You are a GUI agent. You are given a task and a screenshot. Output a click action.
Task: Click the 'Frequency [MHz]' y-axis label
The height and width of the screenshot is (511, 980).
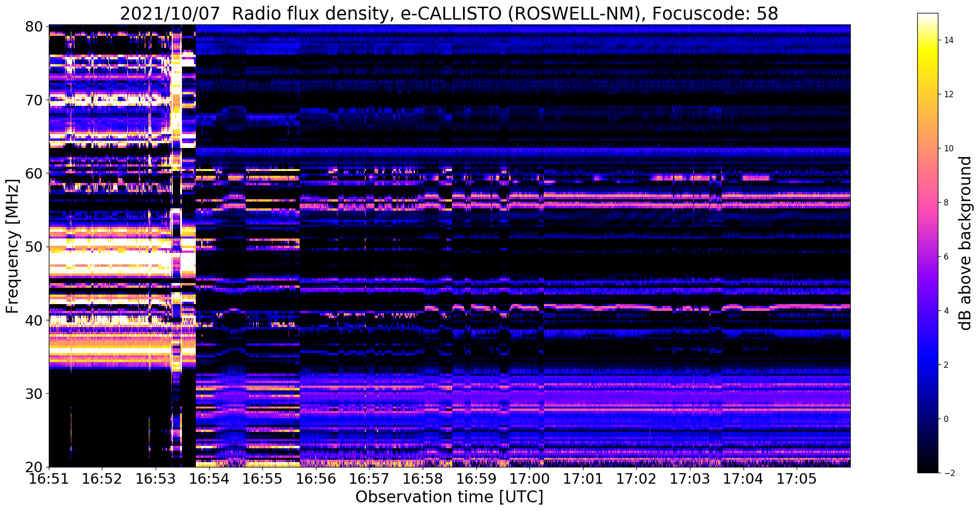click(x=12, y=246)
